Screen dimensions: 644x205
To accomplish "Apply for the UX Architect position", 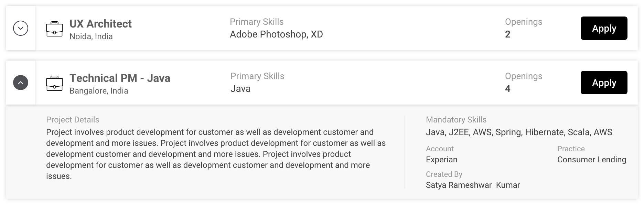I will coord(604,28).
